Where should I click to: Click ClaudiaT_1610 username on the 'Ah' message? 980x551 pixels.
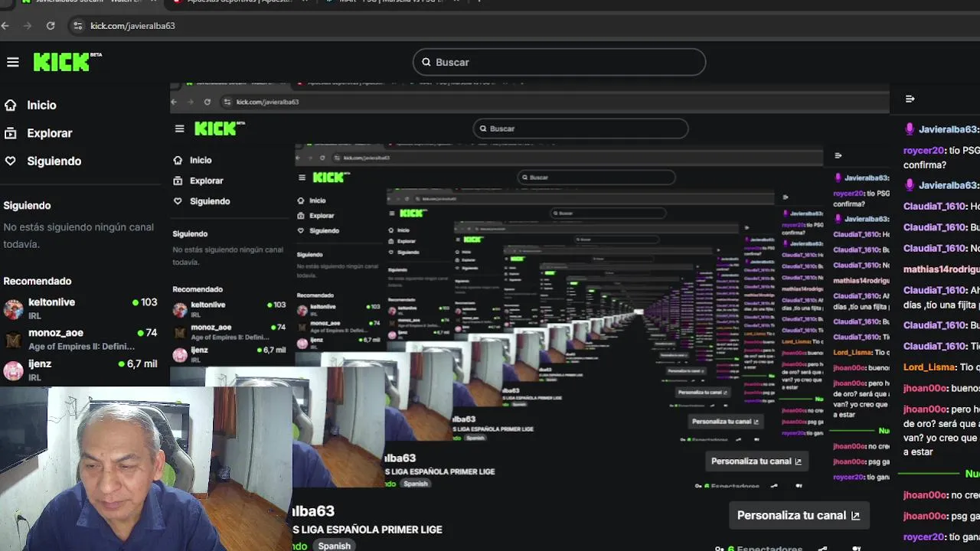pyautogui.click(x=935, y=290)
